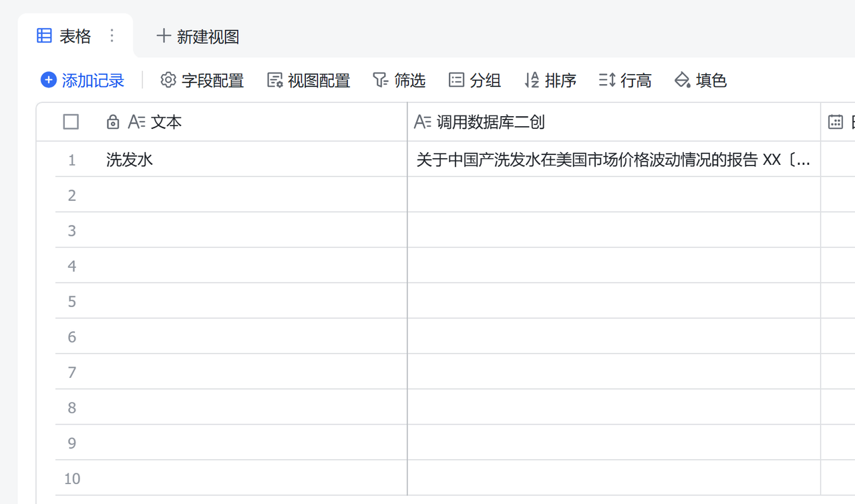
Task: Open the three-dot menu next to 表格
Action: pos(112,37)
